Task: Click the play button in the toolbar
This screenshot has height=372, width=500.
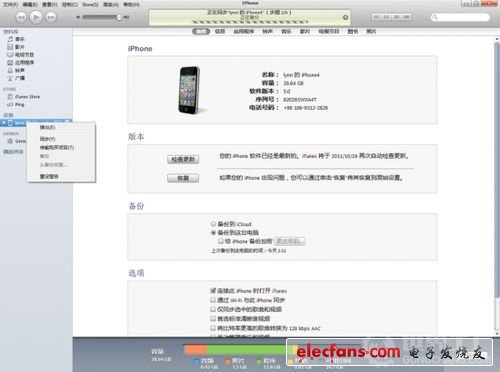Action: point(36,17)
